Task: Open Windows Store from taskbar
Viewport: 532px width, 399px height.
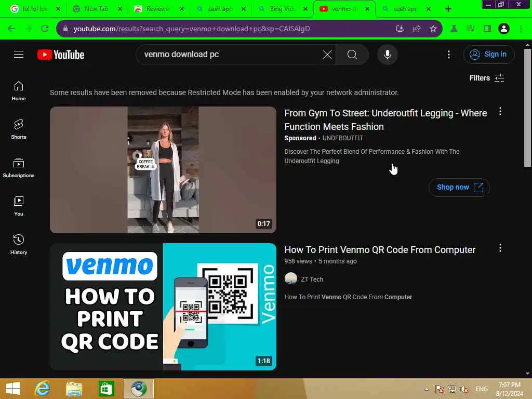Action: click(106, 389)
